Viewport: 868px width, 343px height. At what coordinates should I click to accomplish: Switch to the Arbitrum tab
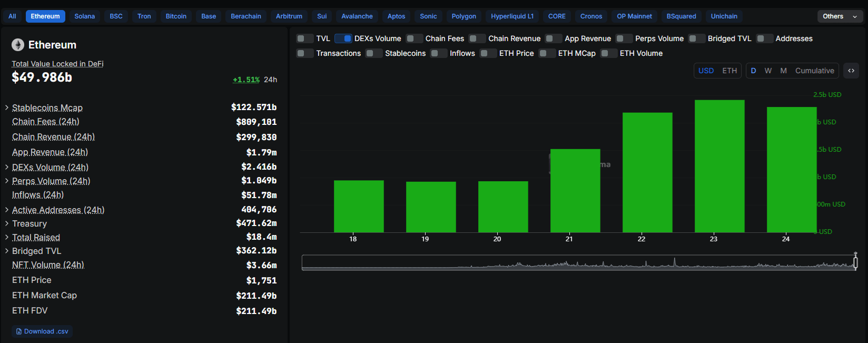pyautogui.click(x=289, y=16)
